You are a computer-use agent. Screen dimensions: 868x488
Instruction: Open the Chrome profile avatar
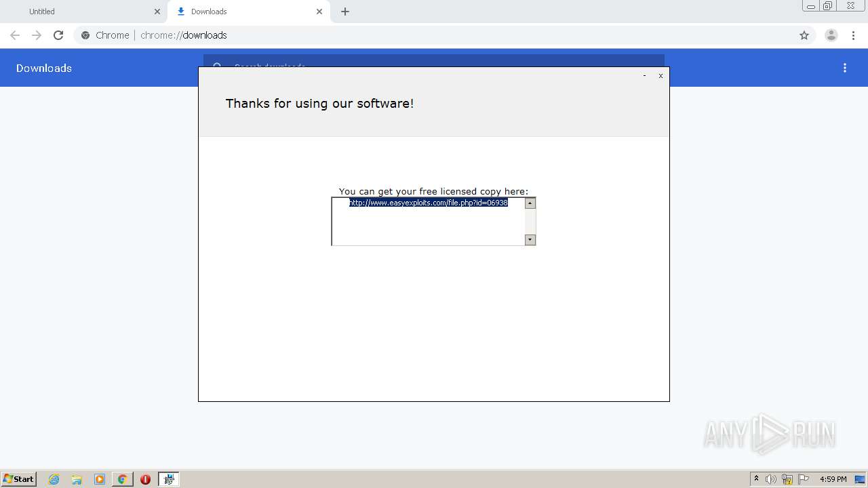pos(831,35)
